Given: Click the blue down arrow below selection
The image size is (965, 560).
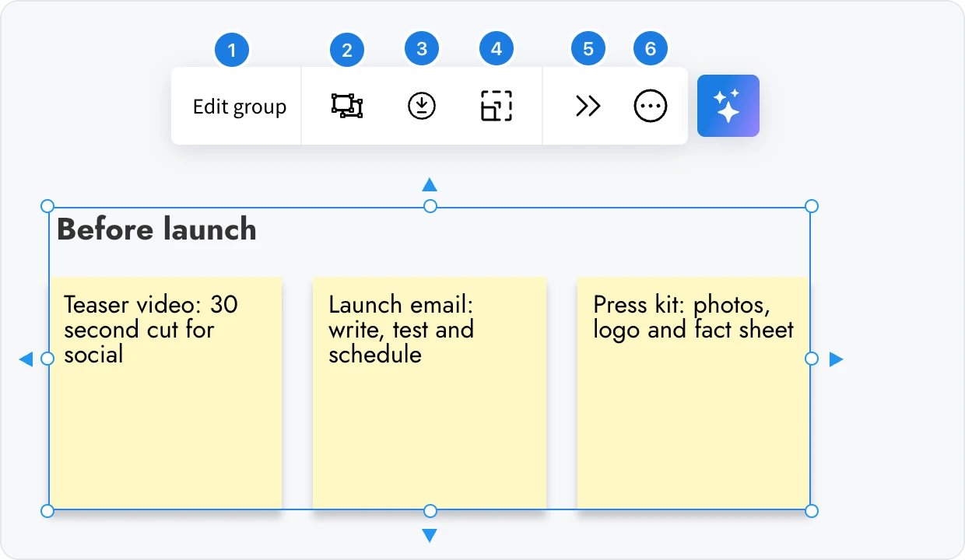Looking at the screenshot, I should (430, 536).
